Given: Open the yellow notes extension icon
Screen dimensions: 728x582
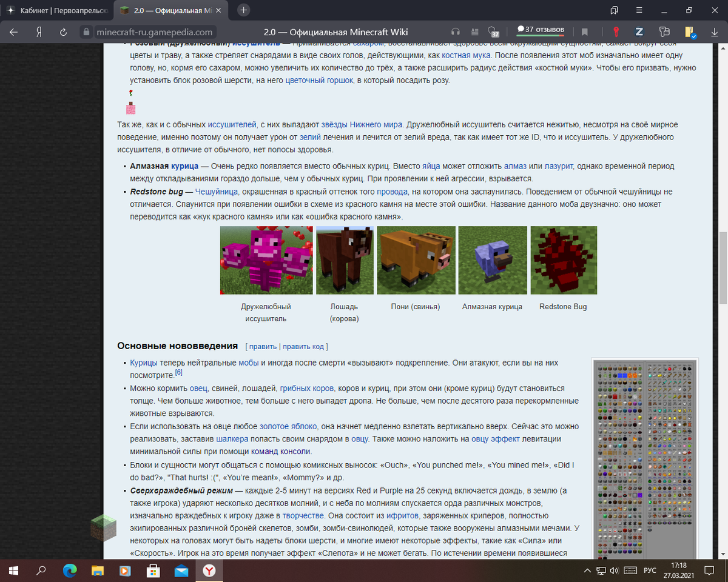Looking at the screenshot, I should (690, 32).
